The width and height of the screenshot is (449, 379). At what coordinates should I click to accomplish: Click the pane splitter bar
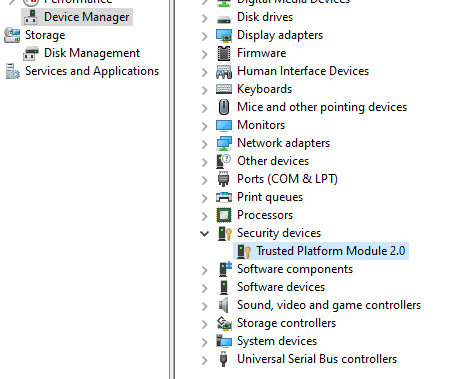[x=172, y=189]
